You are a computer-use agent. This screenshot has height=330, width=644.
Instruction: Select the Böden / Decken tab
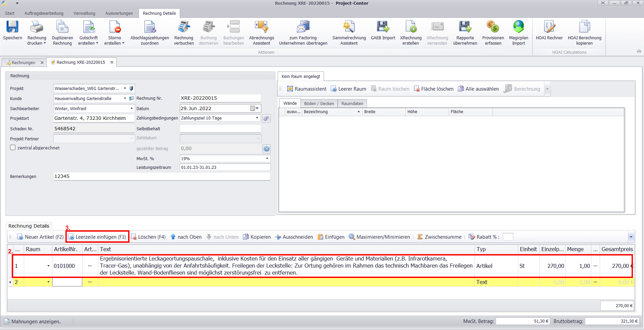click(319, 103)
